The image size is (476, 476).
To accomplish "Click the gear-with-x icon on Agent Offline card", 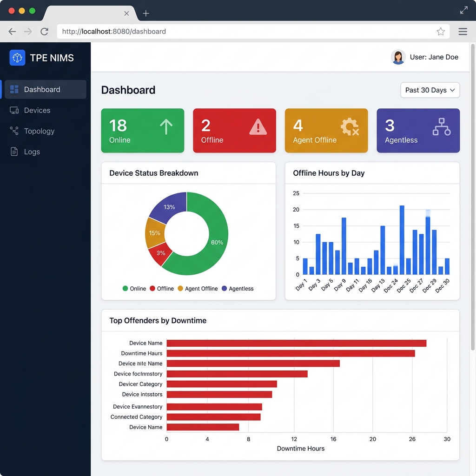I will [x=350, y=126].
